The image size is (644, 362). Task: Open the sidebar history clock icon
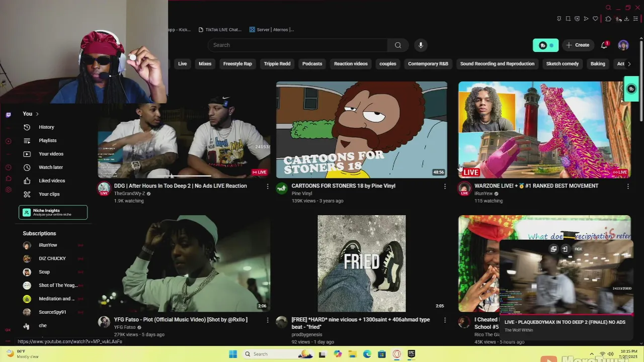click(x=8, y=167)
